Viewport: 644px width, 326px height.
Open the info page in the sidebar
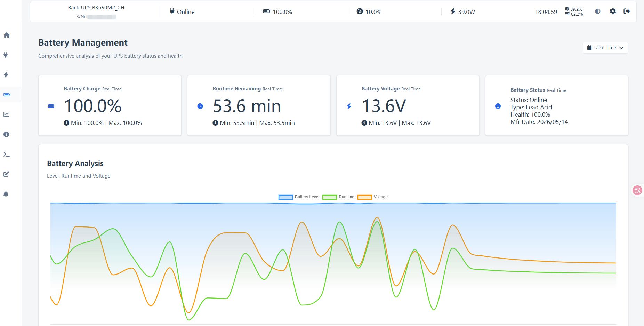click(x=6, y=134)
